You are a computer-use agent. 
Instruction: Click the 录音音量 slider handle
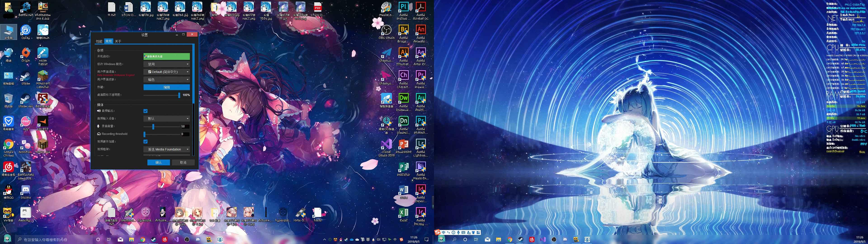click(x=153, y=126)
